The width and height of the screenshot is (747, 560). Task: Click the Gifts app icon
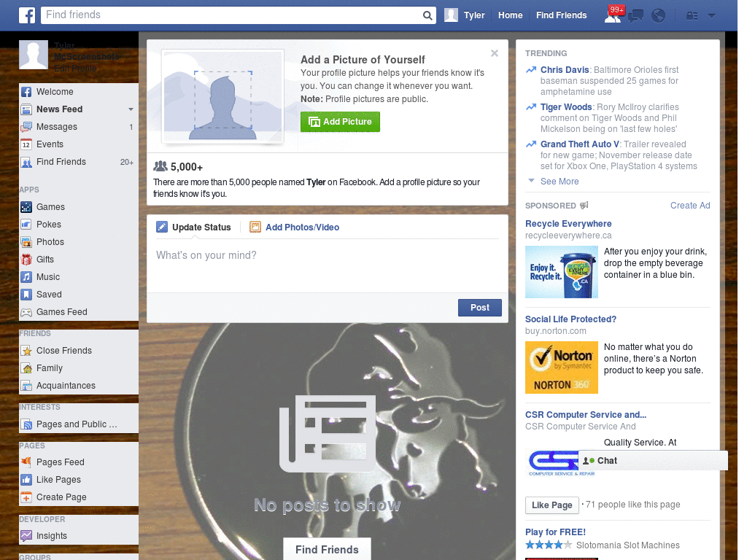(26, 260)
